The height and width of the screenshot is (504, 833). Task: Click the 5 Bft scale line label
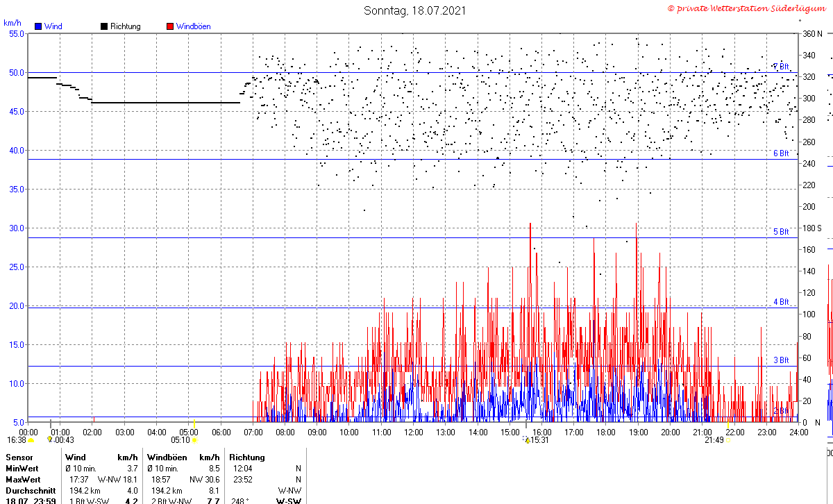[781, 232]
